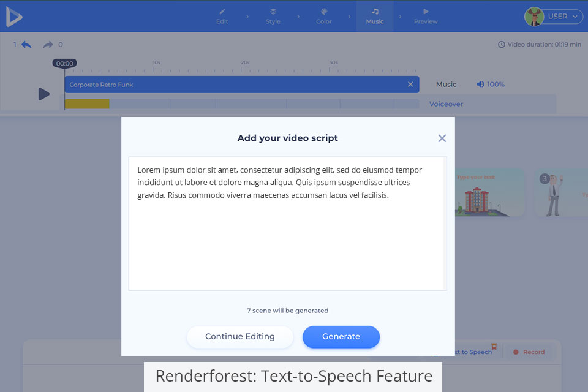Redo the last undone action

(48, 45)
